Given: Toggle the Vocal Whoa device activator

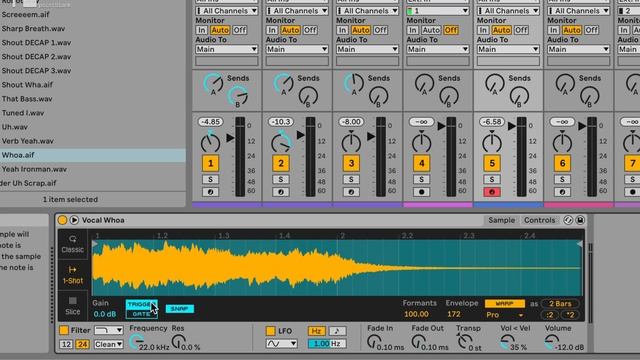Looking at the screenshot, I should [62, 220].
